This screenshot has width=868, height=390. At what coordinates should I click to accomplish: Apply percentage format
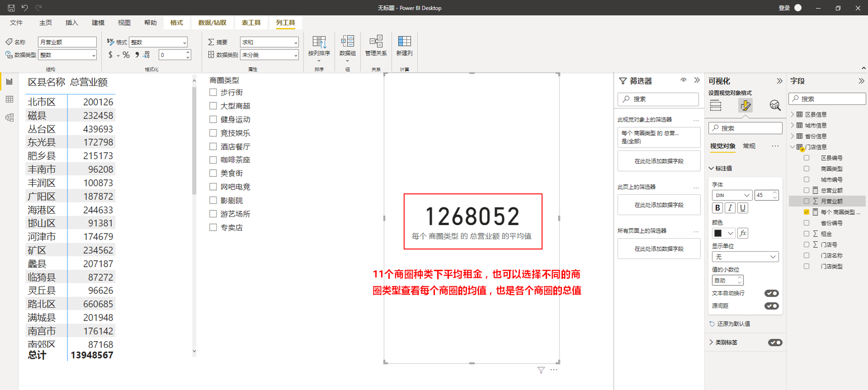point(126,55)
